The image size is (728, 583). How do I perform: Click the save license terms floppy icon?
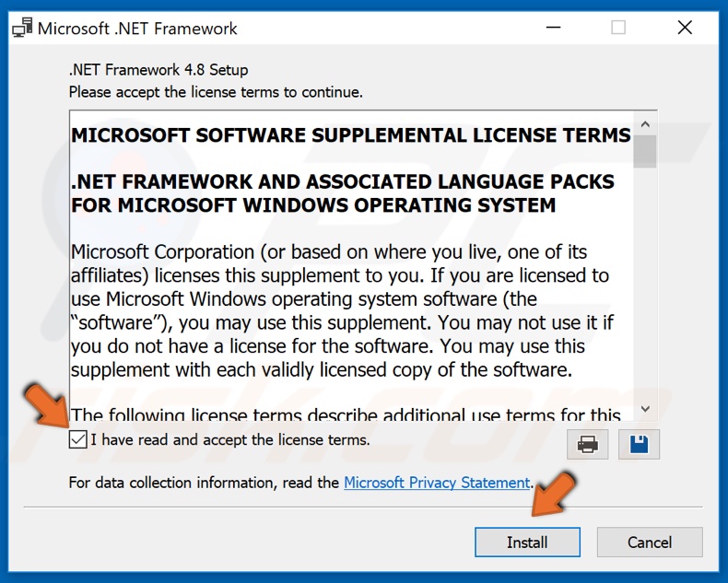[639, 444]
